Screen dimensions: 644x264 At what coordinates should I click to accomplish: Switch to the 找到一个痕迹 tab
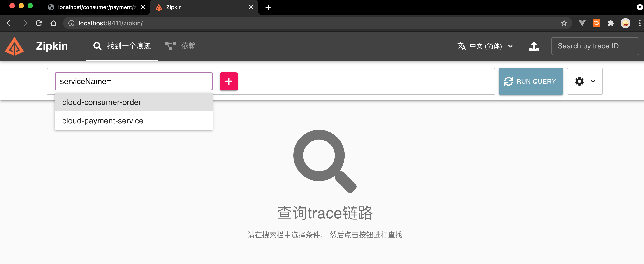[122, 46]
